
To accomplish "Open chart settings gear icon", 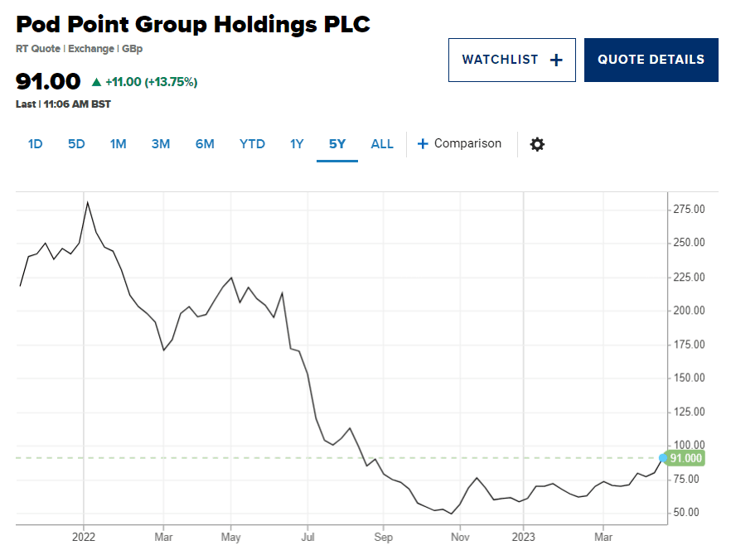I will pyautogui.click(x=537, y=144).
